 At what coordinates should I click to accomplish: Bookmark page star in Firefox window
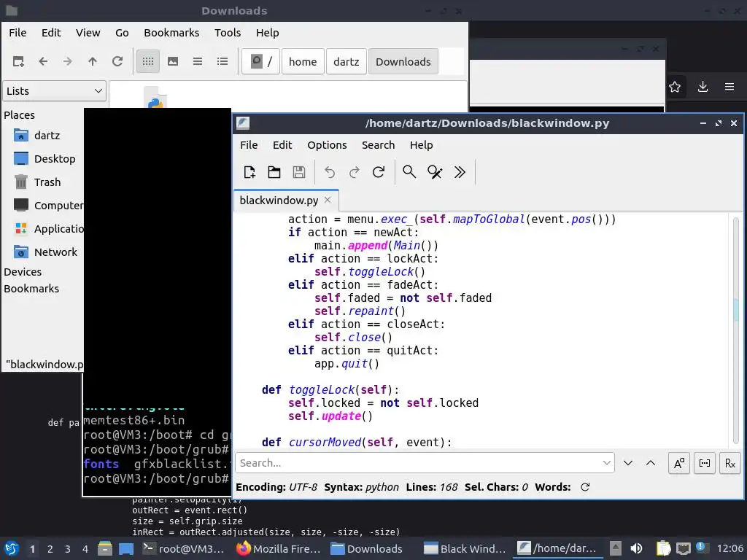pos(675,87)
